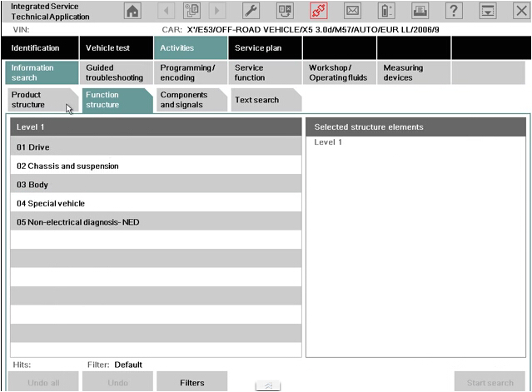532x392 pixels.
Task: Open the wrench settings icon
Action: point(249,11)
